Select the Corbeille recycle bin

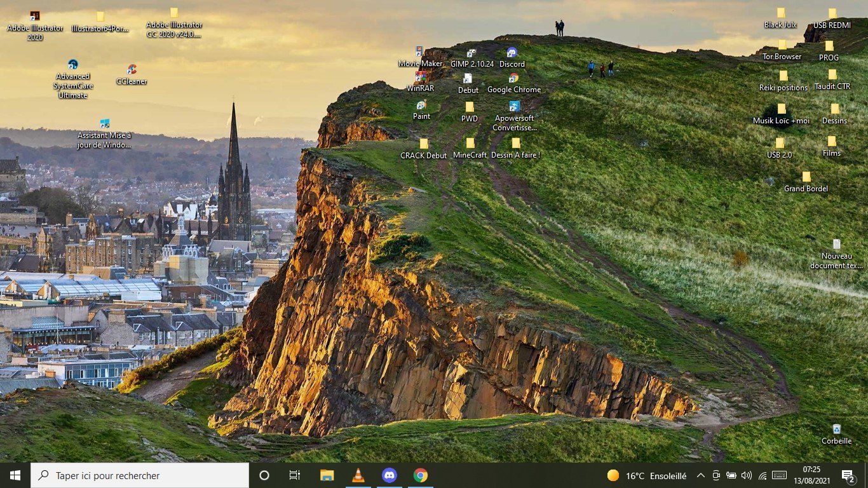point(836,430)
